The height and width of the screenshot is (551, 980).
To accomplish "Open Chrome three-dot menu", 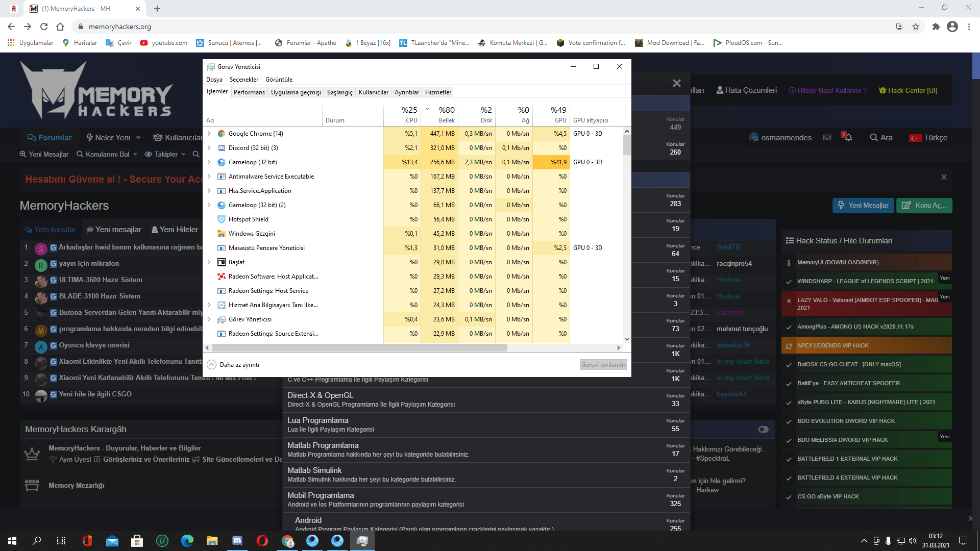I will 969,27.
